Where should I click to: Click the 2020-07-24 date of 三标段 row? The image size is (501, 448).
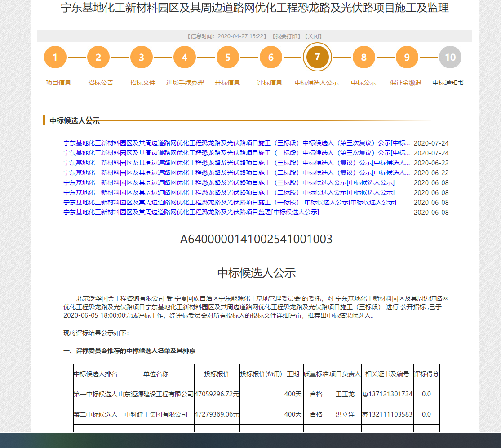431,143
